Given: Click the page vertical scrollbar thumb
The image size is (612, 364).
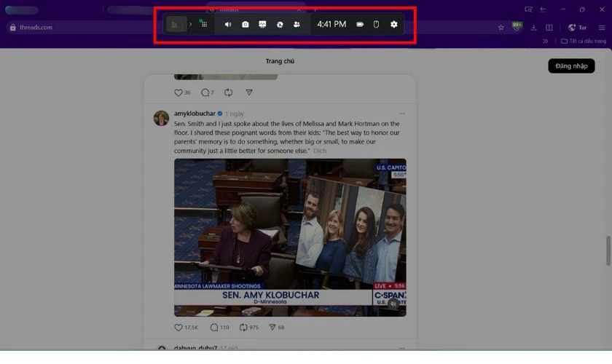Looking at the screenshot, I should click(x=608, y=251).
